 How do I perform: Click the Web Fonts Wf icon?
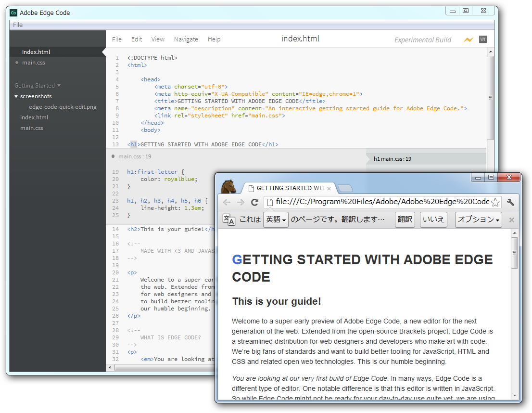click(x=483, y=39)
